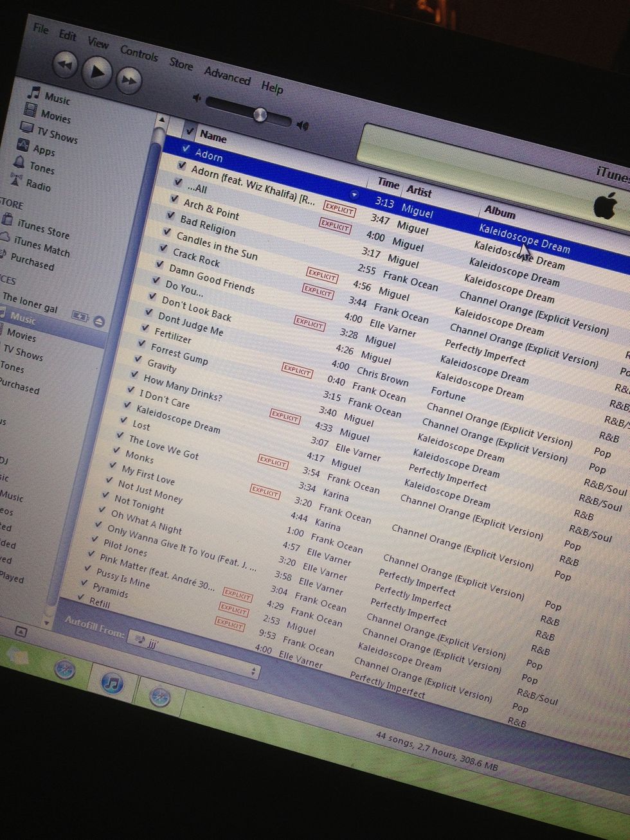The image size is (630, 840).
Task: Show artwork viewer button below the sidebar
Action: (20, 632)
